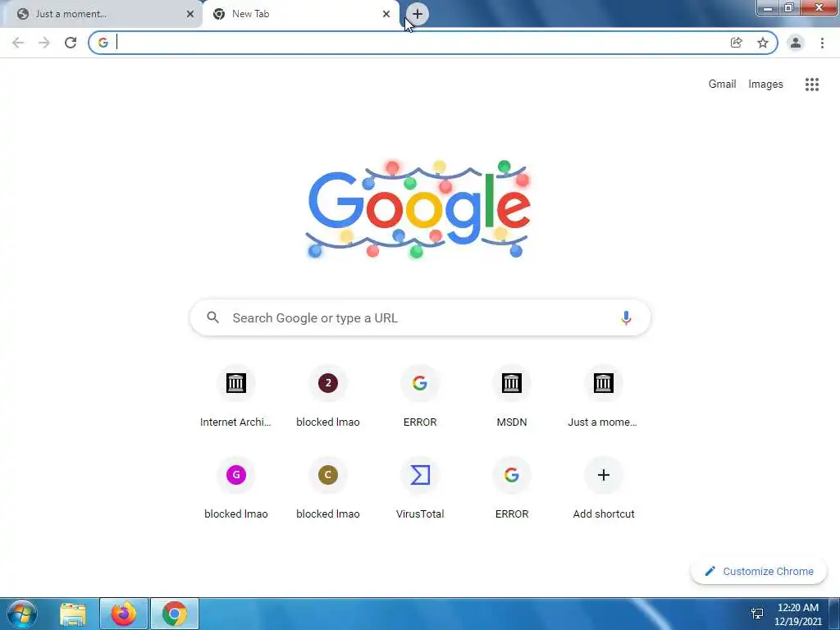Screen dimensions: 840x630
Task: Click the share this page icon
Action: [737, 43]
